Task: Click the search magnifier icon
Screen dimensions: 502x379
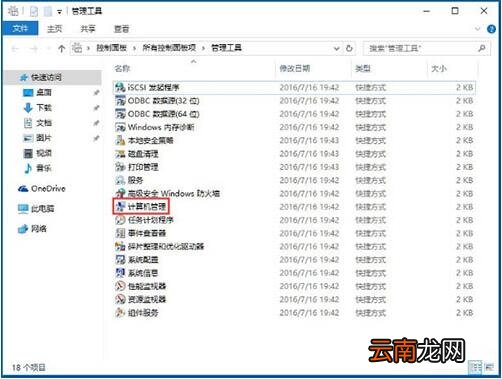Action: pos(482,48)
